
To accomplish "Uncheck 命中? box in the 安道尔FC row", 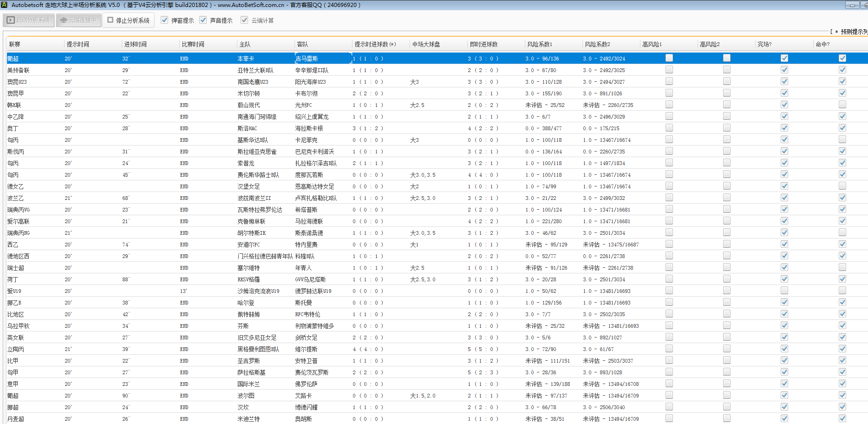I will coord(842,244).
